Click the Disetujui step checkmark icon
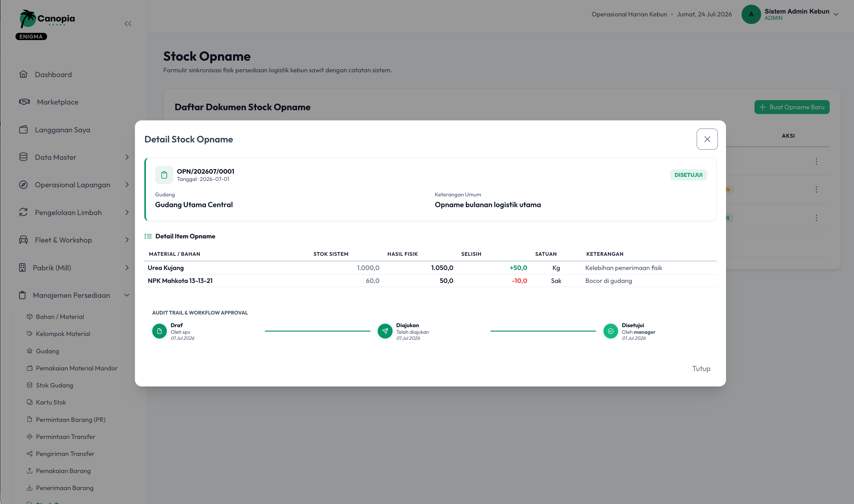 (610, 331)
